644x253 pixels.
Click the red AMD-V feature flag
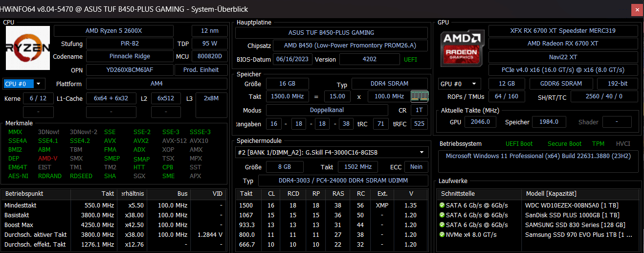(47, 159)
